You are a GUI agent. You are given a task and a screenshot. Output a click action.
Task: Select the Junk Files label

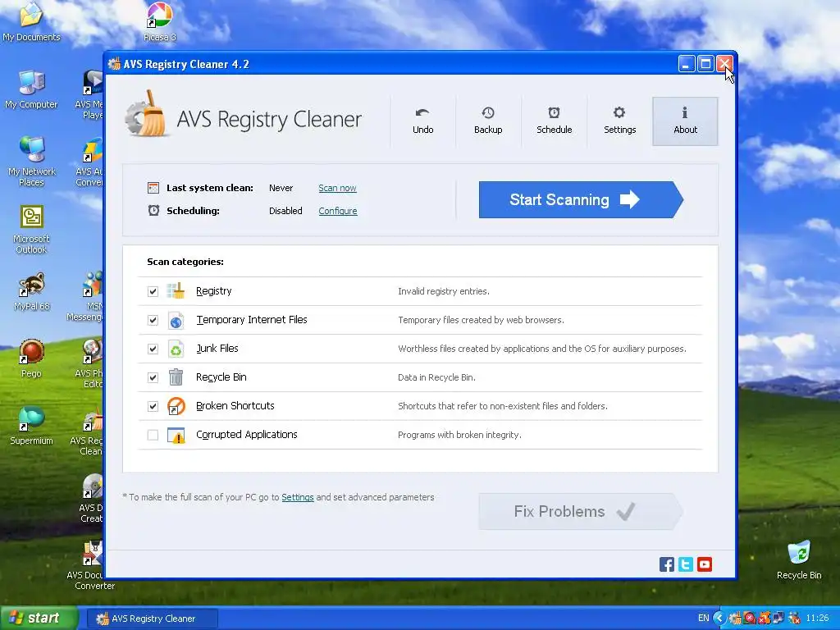click(217, 348)
